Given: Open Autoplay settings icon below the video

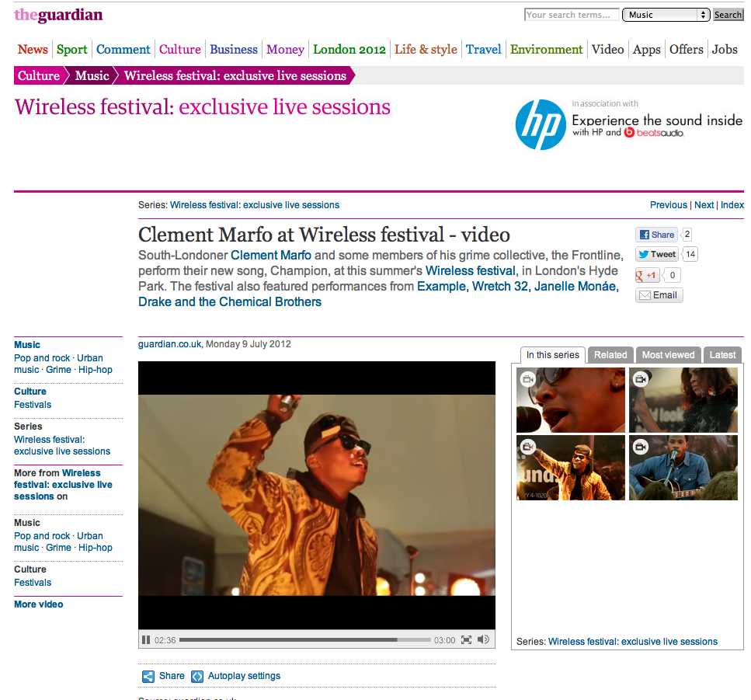Looking at the screenshot, I should [196, 676].
